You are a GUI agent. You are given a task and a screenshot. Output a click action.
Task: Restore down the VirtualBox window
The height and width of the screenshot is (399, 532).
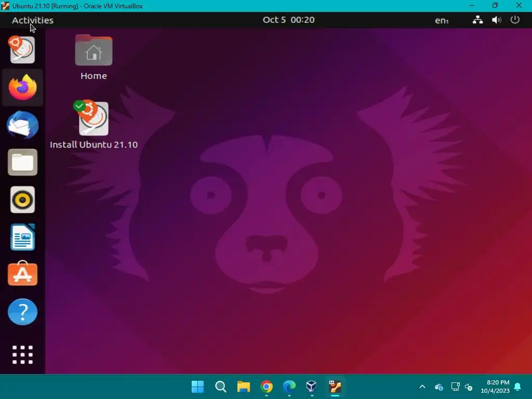(495, 5)
